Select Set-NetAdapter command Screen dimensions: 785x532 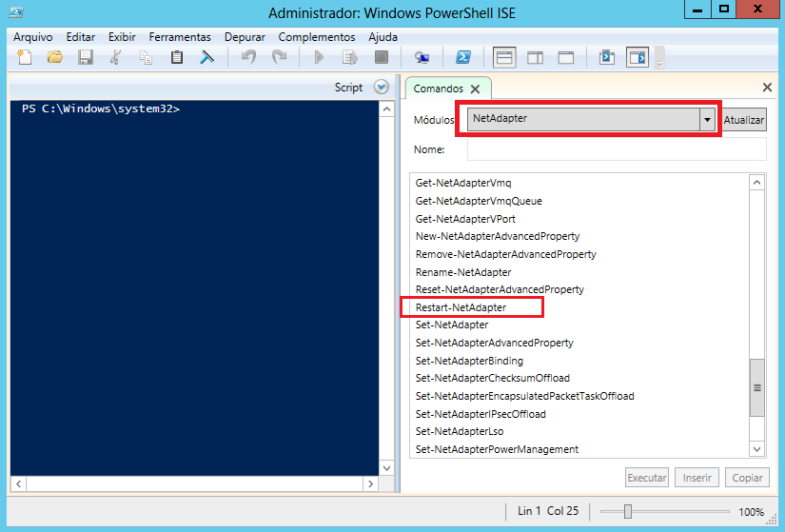[x=452, y=325]
